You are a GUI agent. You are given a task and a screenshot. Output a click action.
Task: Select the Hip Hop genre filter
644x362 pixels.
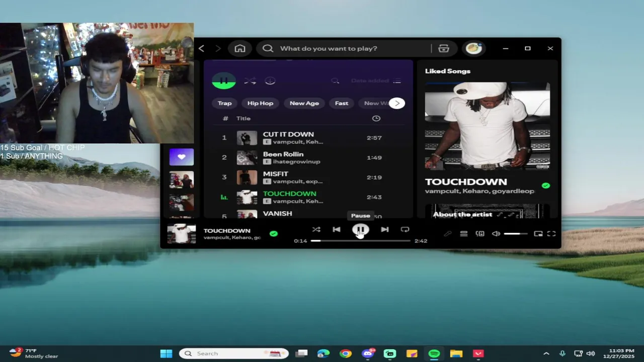[260, 103]
